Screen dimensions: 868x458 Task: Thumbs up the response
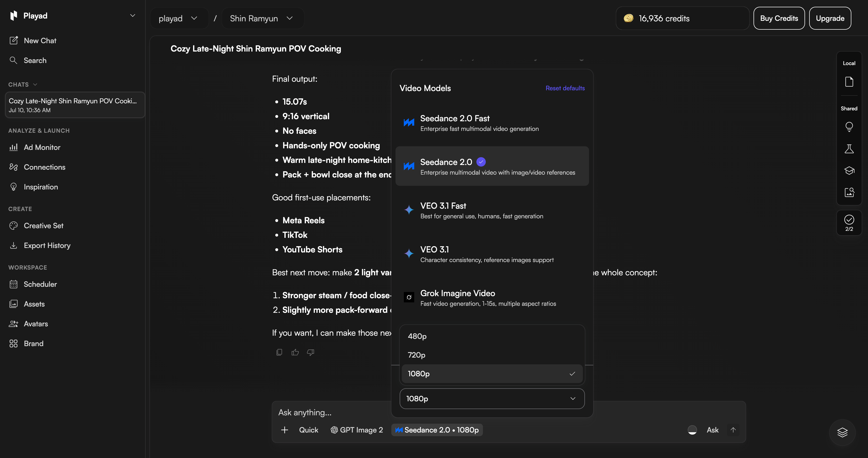pos(295,352)
